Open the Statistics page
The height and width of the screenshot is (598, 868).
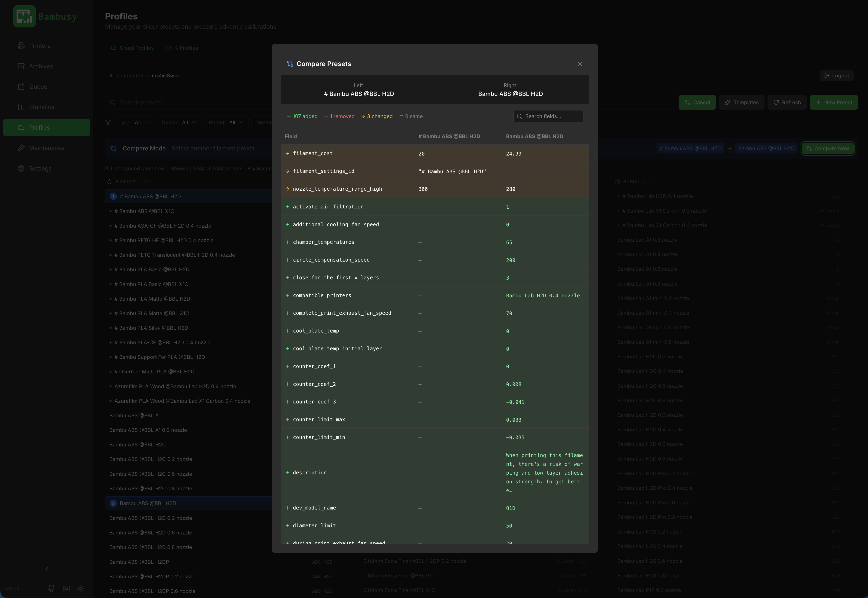(46, 107)
